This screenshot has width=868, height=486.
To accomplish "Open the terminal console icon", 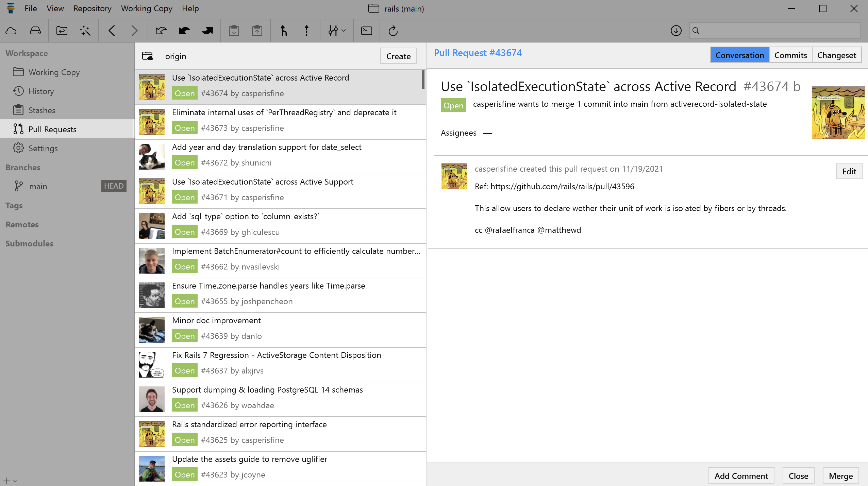I will click(x=366, y=31).
